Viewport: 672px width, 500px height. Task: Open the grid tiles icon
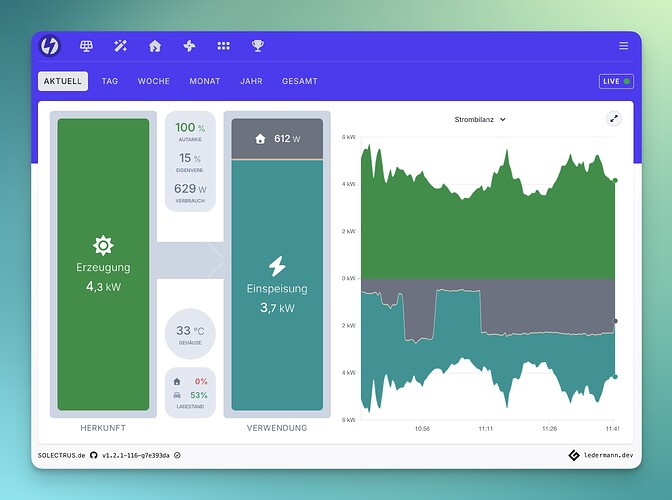click(223, 46)
